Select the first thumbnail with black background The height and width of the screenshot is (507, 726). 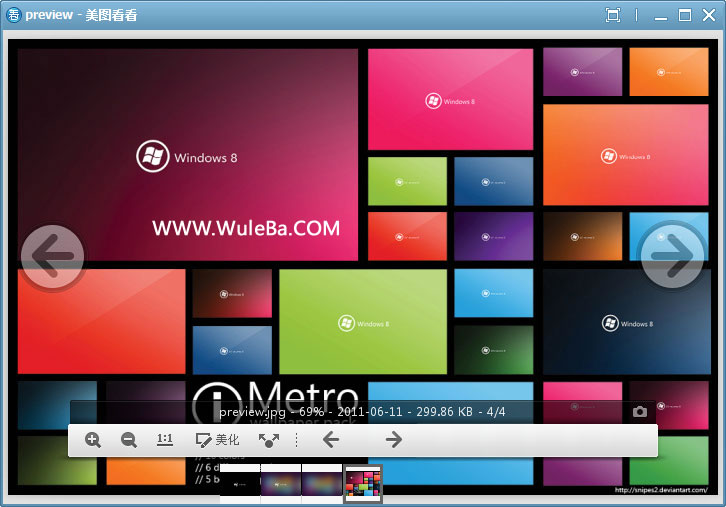click(x=240, y=484)
